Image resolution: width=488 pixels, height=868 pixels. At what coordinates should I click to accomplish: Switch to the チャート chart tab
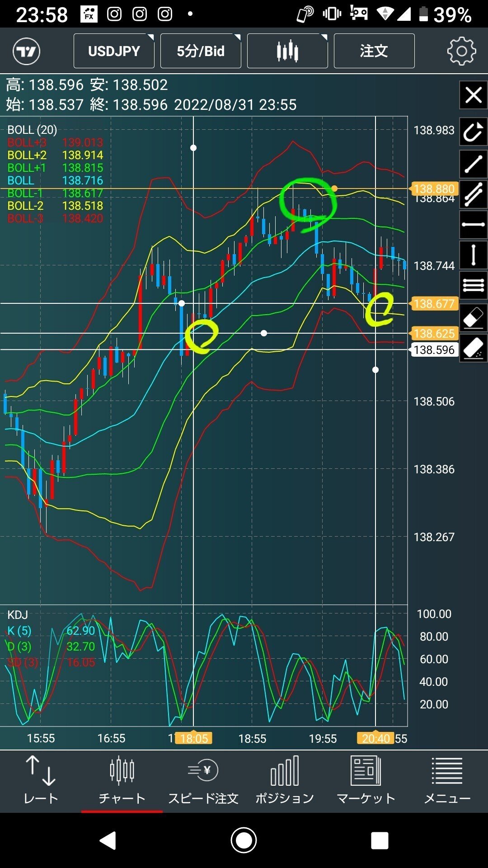(122, 781)
